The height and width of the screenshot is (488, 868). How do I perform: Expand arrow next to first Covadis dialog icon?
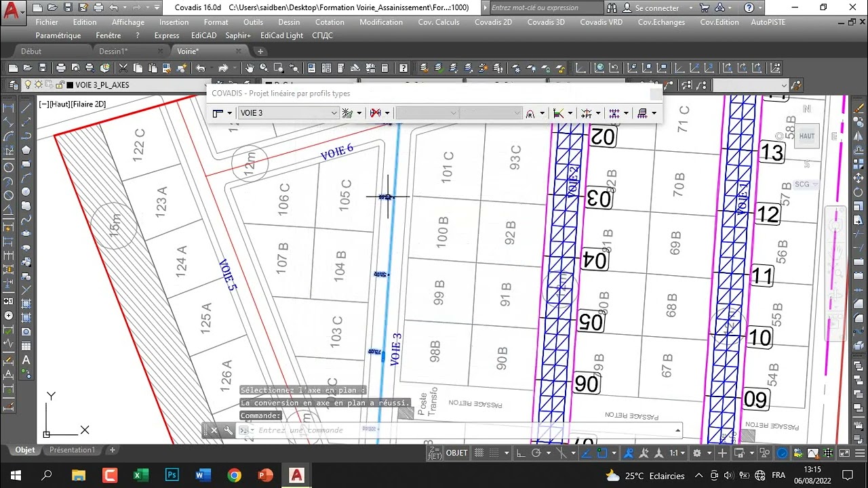point(229,113)
